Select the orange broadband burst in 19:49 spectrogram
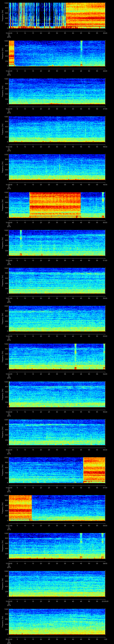This screenshot has height=644, width=114. pos(55,205)
